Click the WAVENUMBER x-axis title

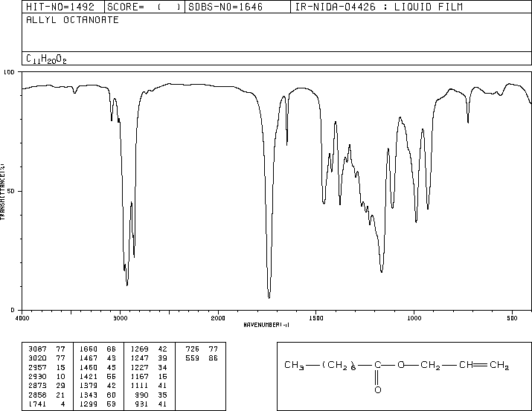click(x=266, y=325)
